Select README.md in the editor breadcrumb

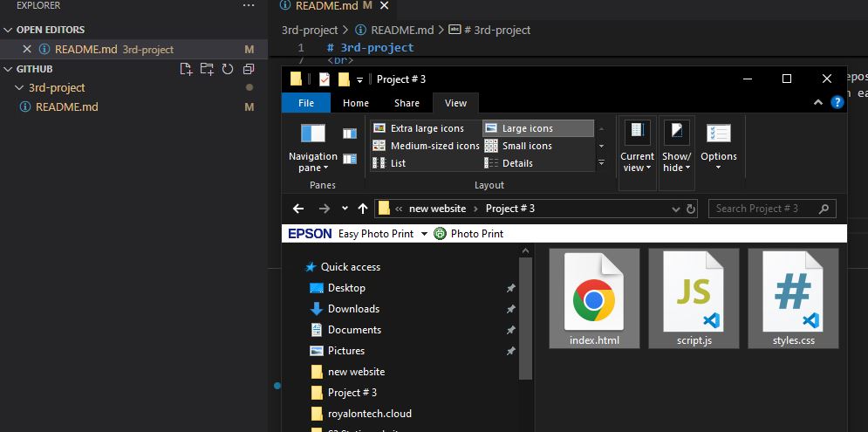tap(402, 30)
